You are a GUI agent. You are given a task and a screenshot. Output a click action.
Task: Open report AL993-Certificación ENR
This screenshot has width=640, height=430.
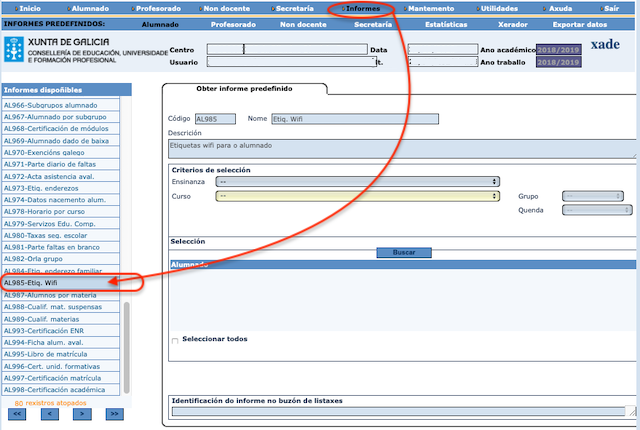click(61, 331)
